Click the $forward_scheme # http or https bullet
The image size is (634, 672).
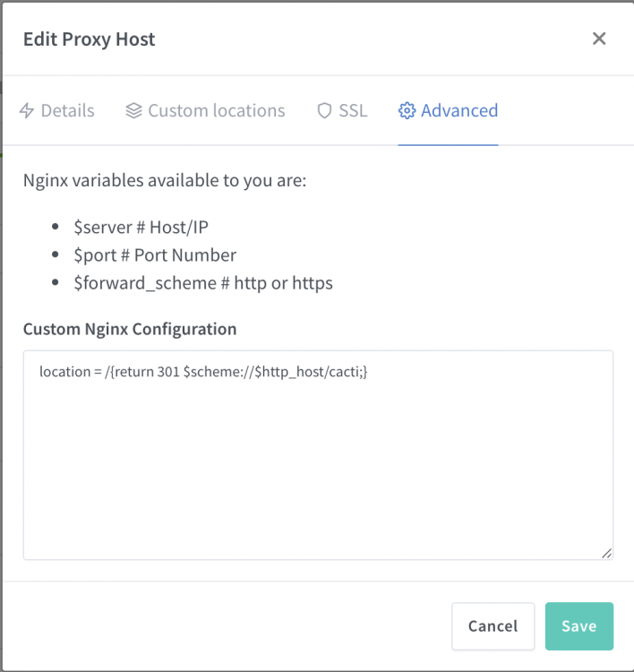click(x=203, y=283)
